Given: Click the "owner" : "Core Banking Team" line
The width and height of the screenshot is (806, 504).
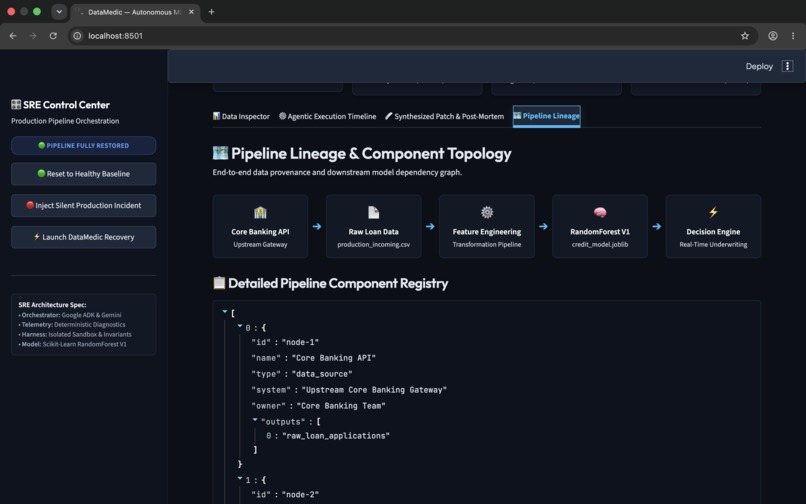Looking at the screenshot, I should click(318, 406).
